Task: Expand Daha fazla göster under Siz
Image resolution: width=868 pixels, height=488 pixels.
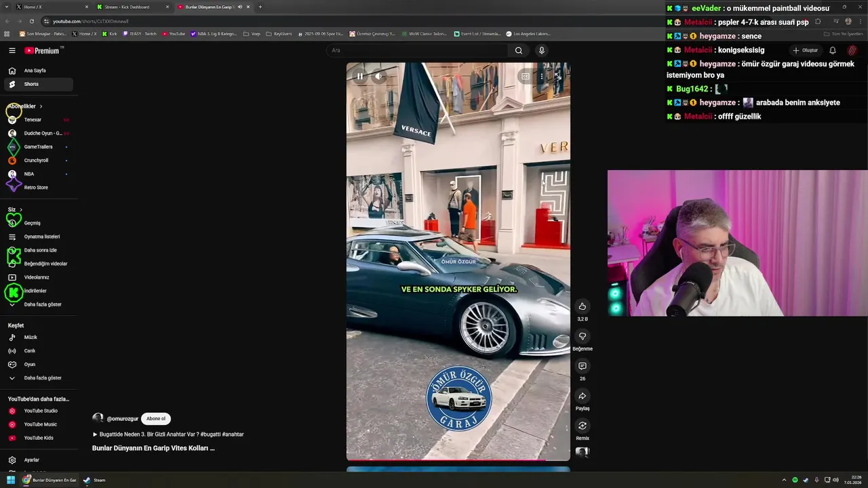Action: click(x=39, y=304)
